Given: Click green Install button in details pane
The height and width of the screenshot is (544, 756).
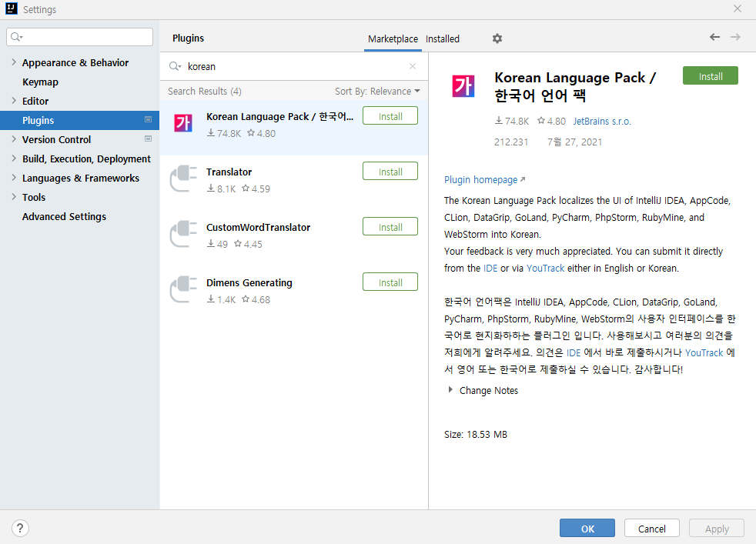Looking at the screenshot, I should click(x=711, y=75).
